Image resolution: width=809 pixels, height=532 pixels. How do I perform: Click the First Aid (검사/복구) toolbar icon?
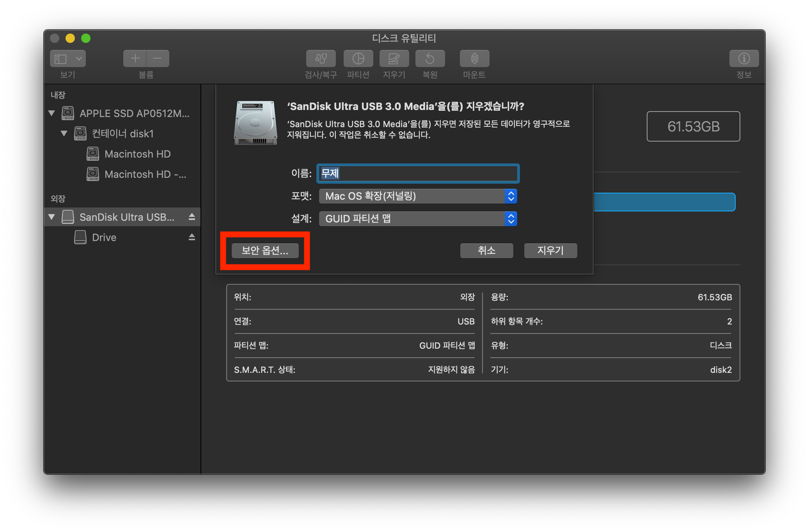[x=321, y=59]
